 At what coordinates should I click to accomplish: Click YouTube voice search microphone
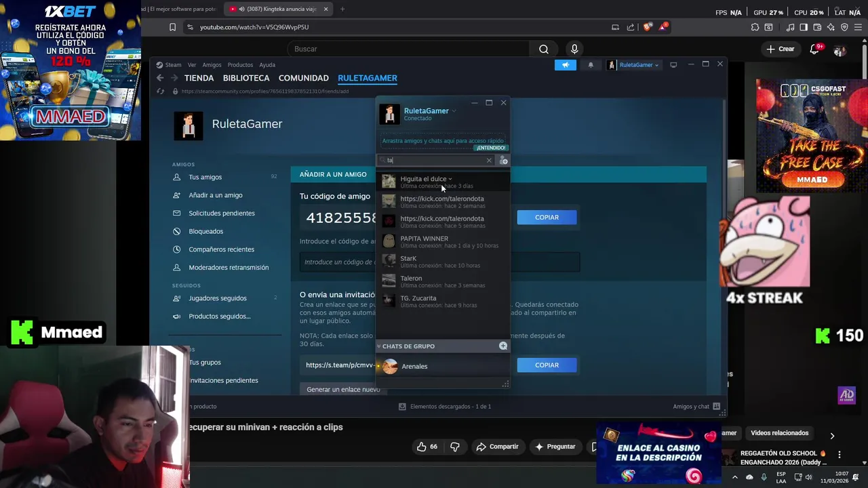point(574,49)
